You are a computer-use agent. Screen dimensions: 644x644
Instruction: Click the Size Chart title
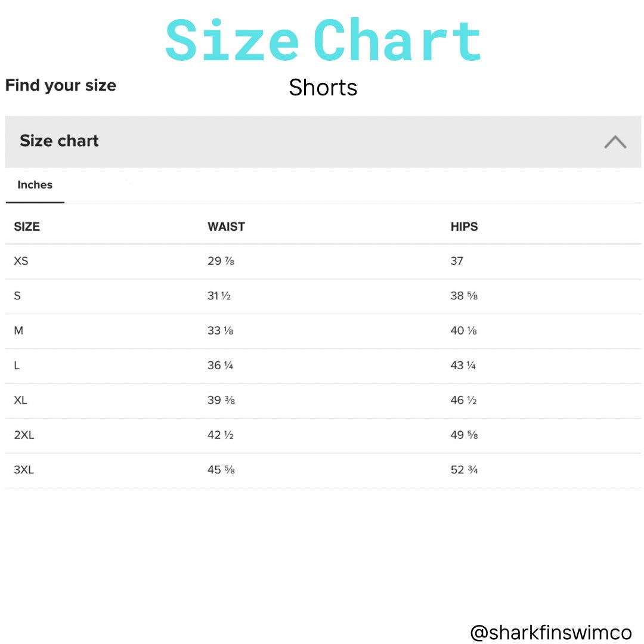pyautogui.click(x=323, y=39)
